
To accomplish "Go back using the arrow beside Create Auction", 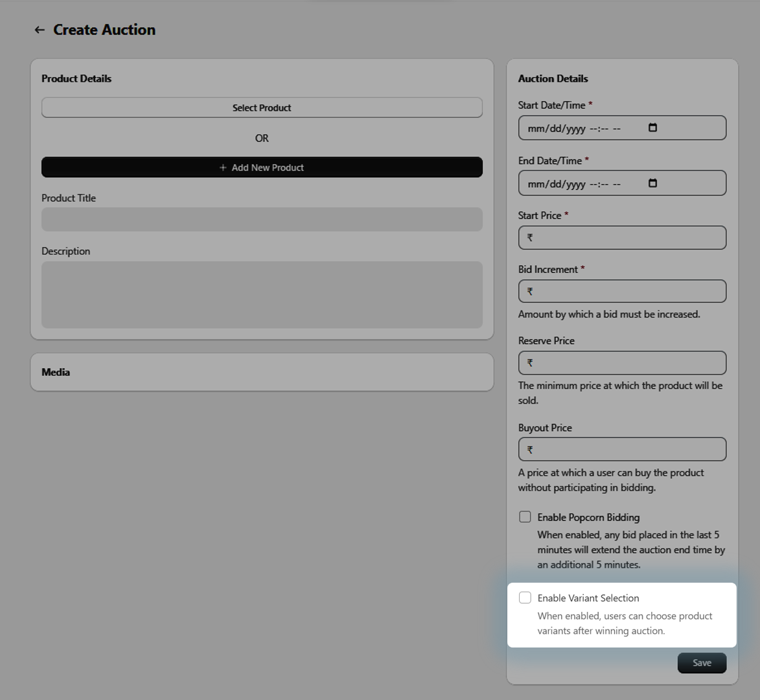I will tap(40, 30).
